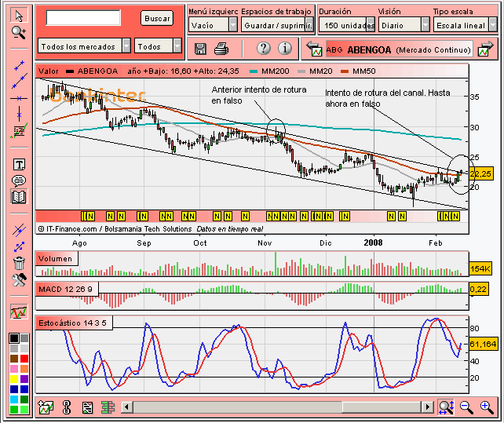The width and height of the screenshot is (504, 423).
Task: Open the Todos los mercados dropdown
Action: pyautogui.click(x=85, y=46)
